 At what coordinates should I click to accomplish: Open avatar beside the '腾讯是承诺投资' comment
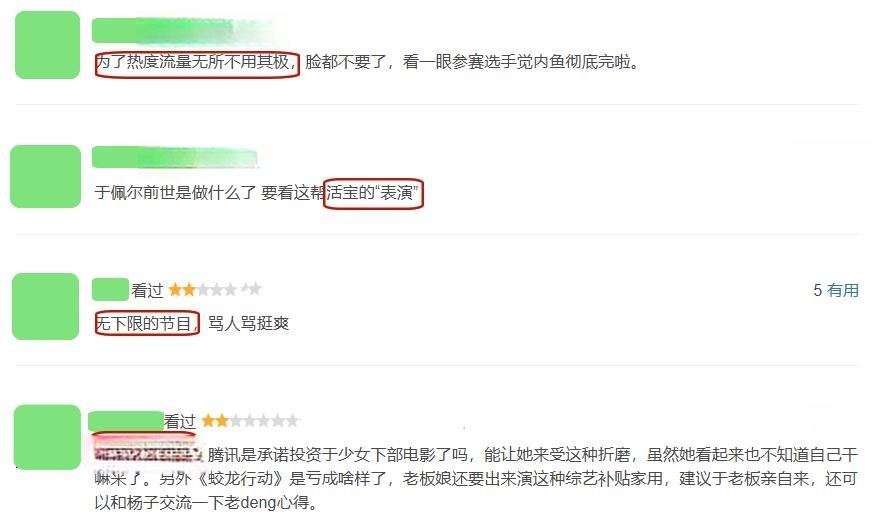pyautogui.click(x=47, y=437)
